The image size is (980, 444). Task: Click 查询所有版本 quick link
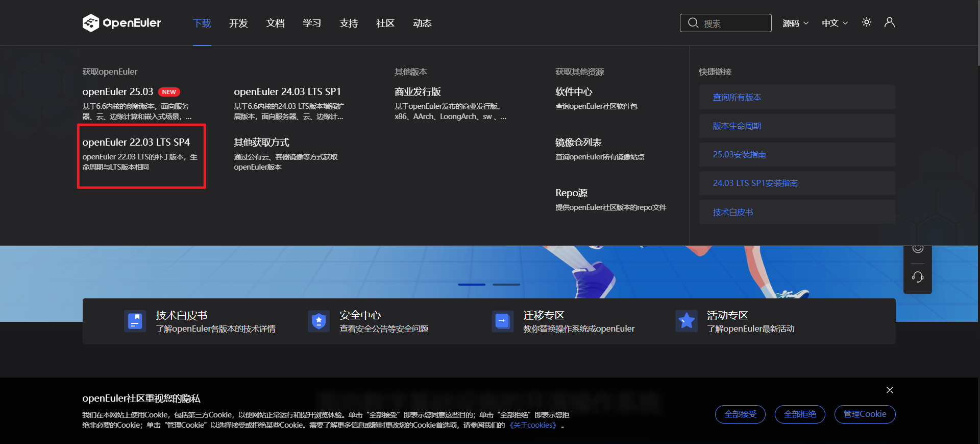click(797, 97)
